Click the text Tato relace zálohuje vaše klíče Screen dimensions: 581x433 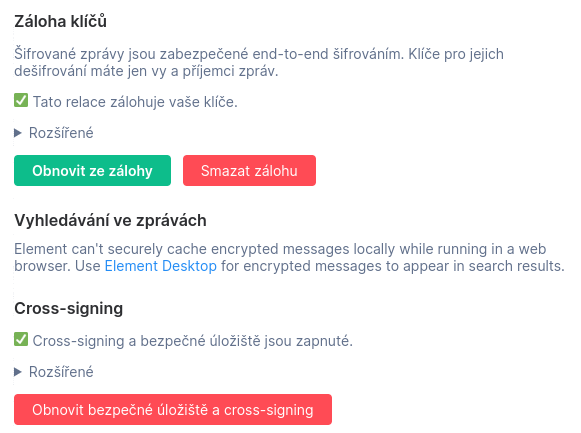coord(135,102)
